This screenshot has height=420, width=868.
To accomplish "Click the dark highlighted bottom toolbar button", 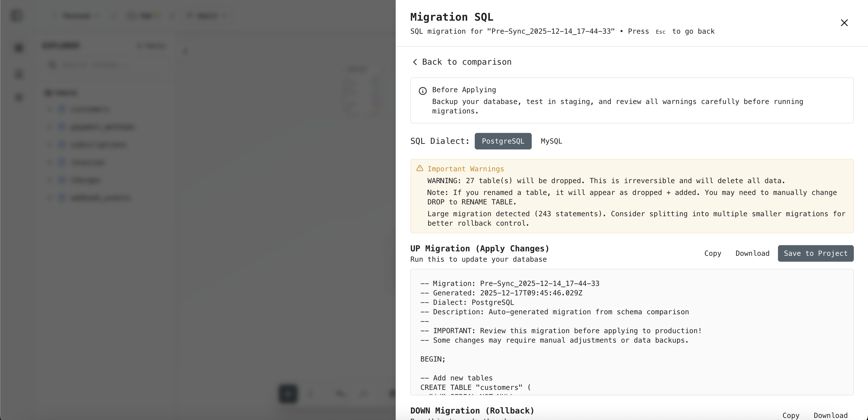I will click(288, 394).
